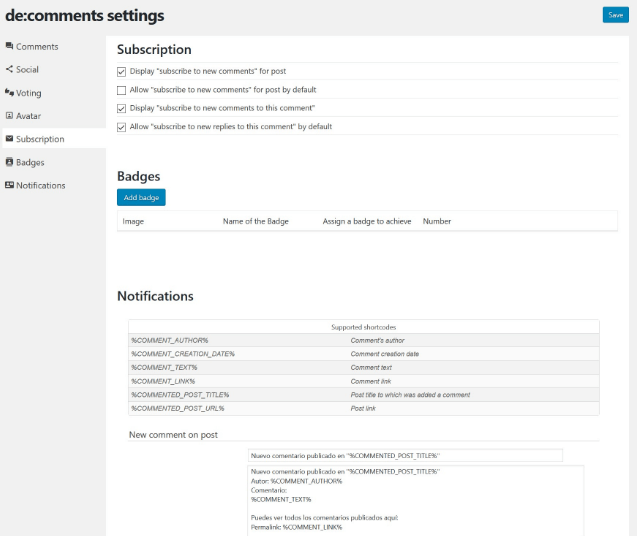
Task: Edit the new comment notification subject field
Action: 405,456
